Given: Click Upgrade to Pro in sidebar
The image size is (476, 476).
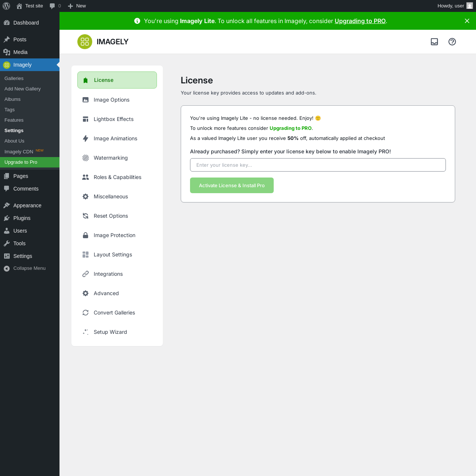Looking at the screenshot, I should coord(30,162).
